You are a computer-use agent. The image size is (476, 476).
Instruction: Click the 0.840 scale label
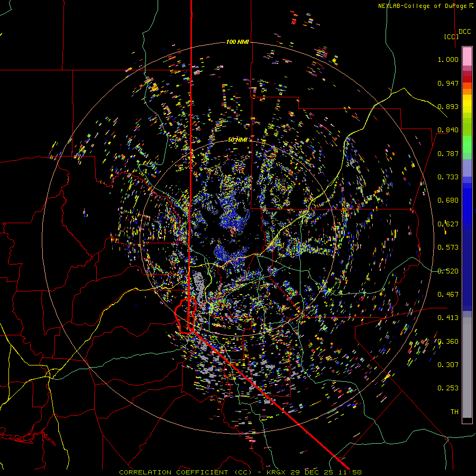pyautogui.click(x=448, y=130)
